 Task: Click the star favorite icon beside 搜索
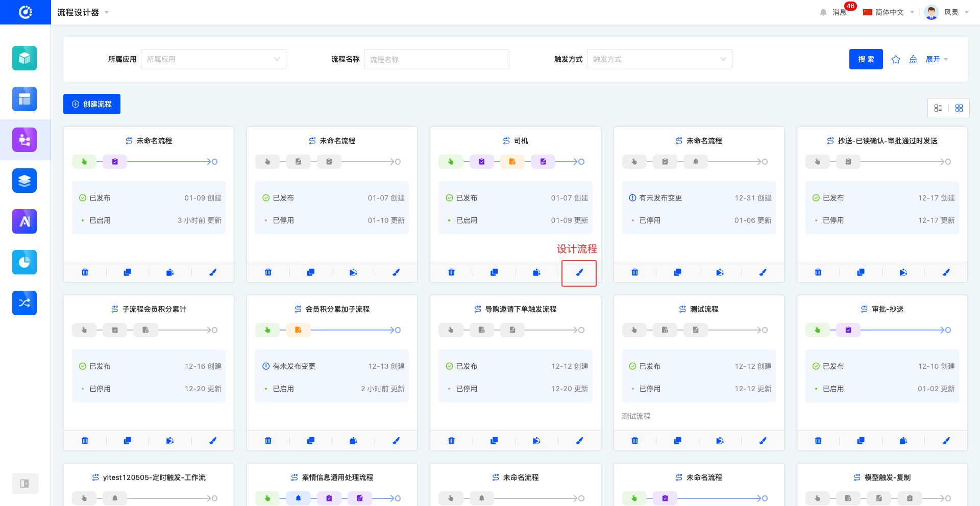coord(896,60)
